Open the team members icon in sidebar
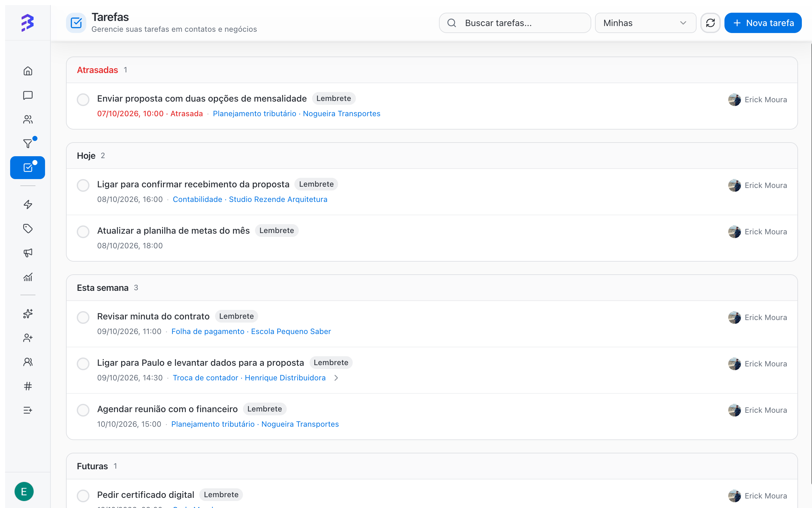Screen dimensions: 812x508 28,362
